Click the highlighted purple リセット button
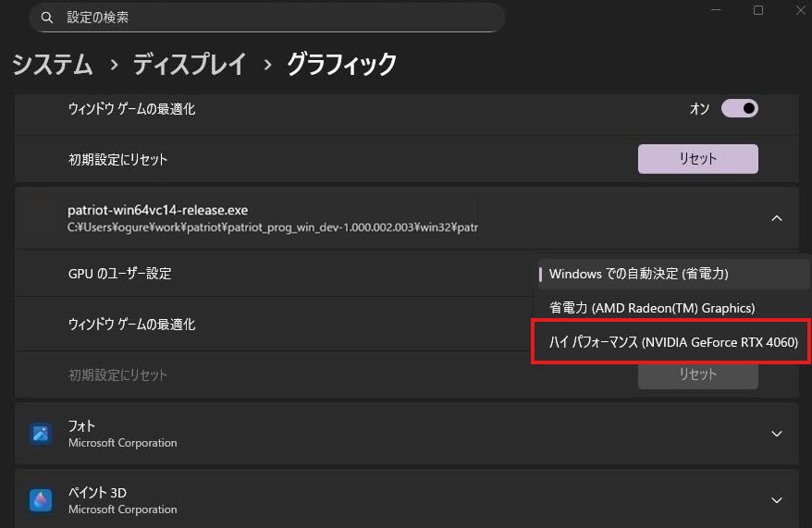Image resolution: width=812 pixels, height=528 pixels. [697, 159]
